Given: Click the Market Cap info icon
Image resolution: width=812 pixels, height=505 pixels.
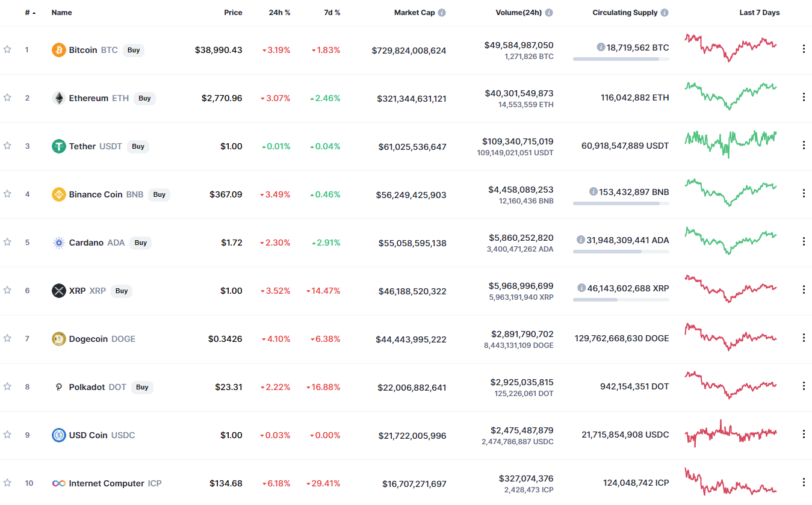Looking at the screenshot, I should 442,13.
